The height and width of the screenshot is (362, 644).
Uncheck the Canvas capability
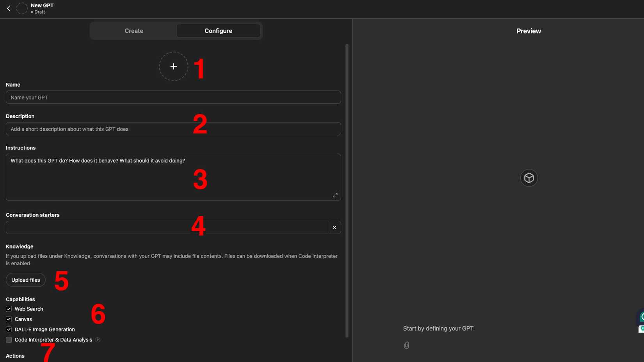pyautogui.click(x=9, y=319)
